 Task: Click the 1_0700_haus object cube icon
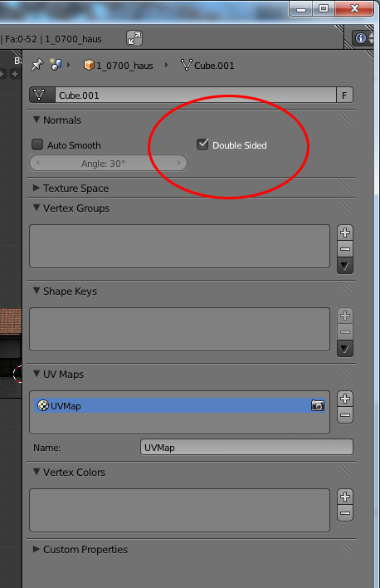pyautogui.click(x=89, y=65)
